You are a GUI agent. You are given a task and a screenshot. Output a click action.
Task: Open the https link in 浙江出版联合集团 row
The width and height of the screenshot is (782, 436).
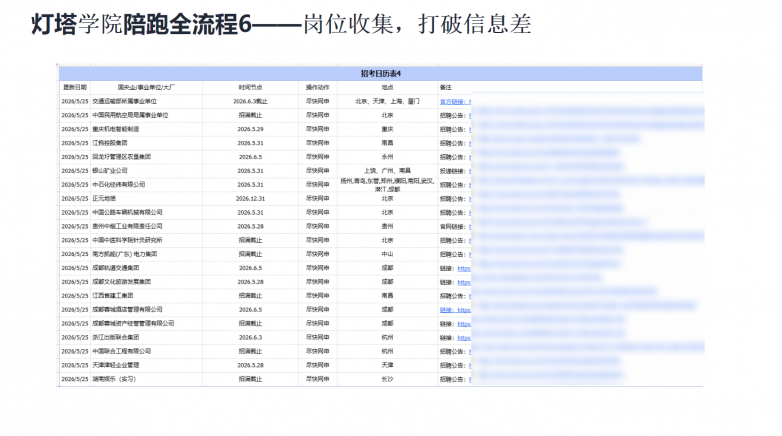(x=464, y=338)
